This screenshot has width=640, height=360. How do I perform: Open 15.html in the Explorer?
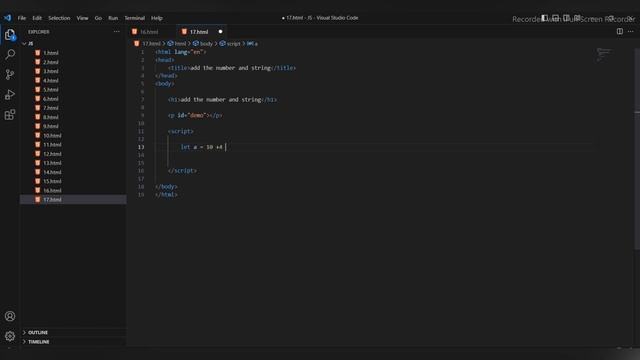point(52,181)
